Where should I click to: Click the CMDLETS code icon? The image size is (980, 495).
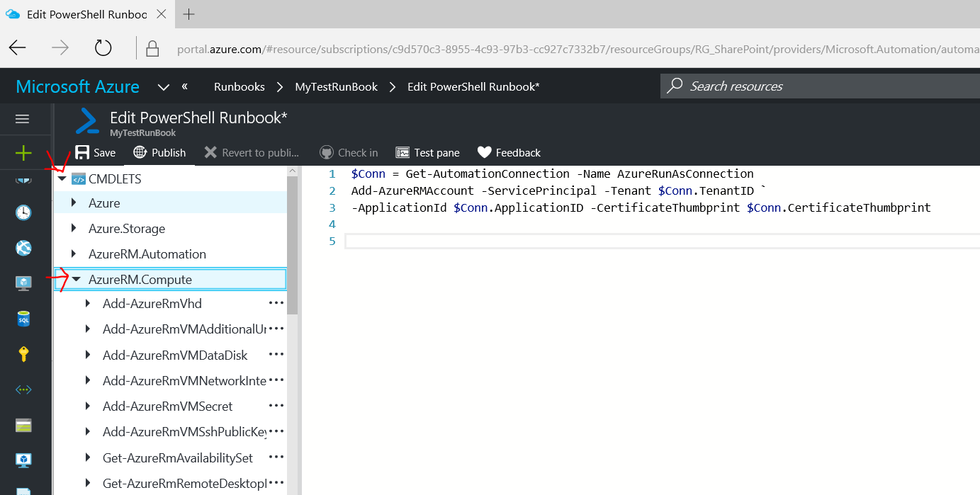click(x=78, y=178)
